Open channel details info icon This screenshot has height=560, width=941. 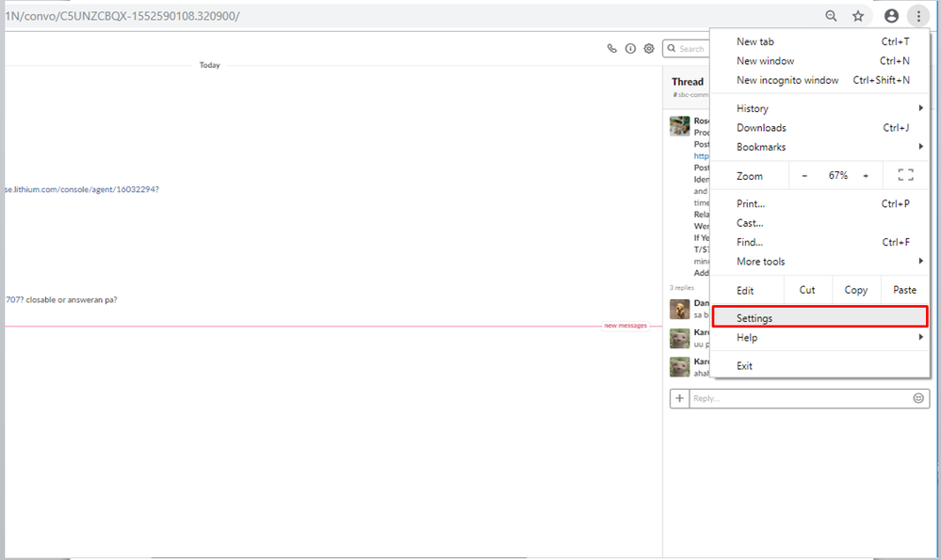tap(630, 49)
